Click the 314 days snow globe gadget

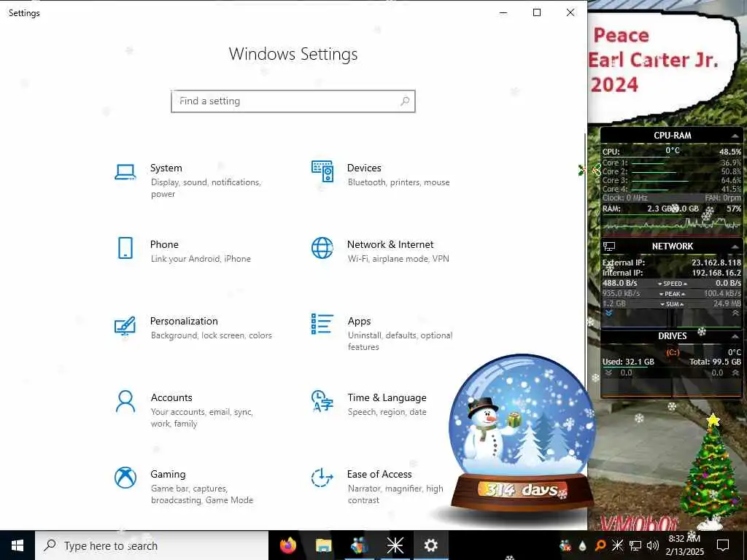pos(521,435)
